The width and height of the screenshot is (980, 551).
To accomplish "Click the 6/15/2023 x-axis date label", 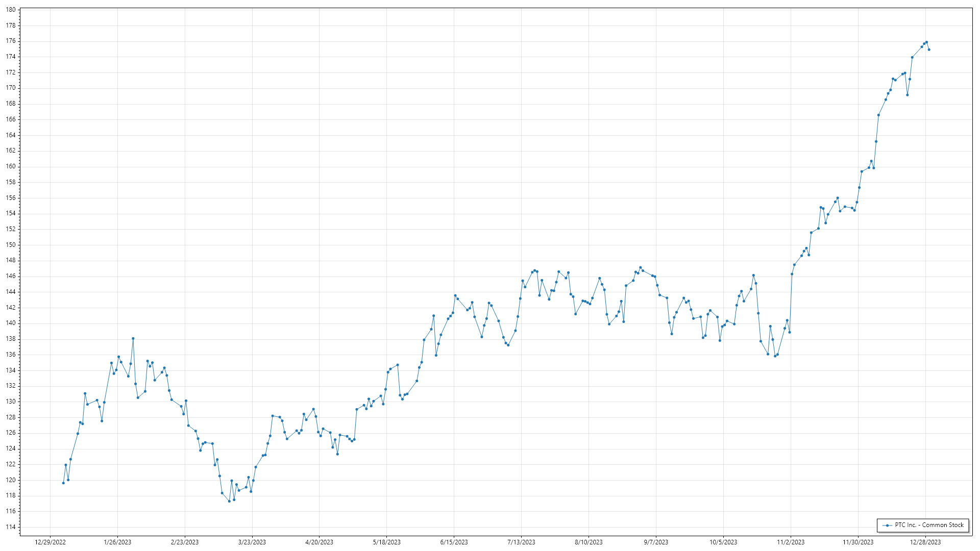I will pos(454,542).
